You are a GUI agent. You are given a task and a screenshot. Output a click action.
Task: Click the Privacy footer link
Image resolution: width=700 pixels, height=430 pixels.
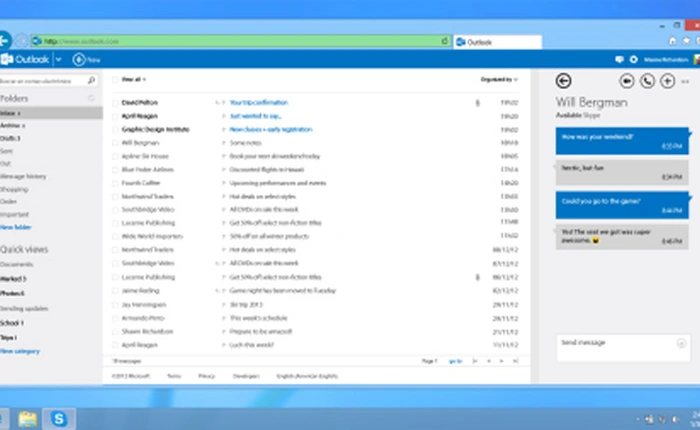[206, 376]
